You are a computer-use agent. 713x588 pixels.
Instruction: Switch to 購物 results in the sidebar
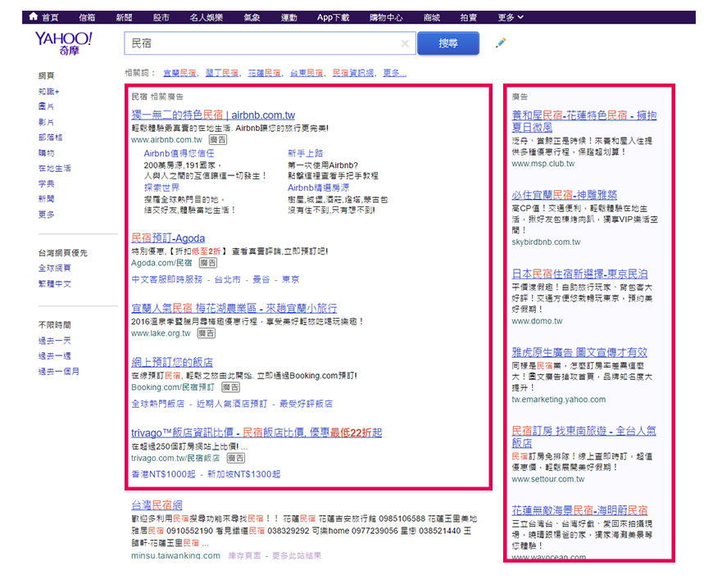point(47,152)
